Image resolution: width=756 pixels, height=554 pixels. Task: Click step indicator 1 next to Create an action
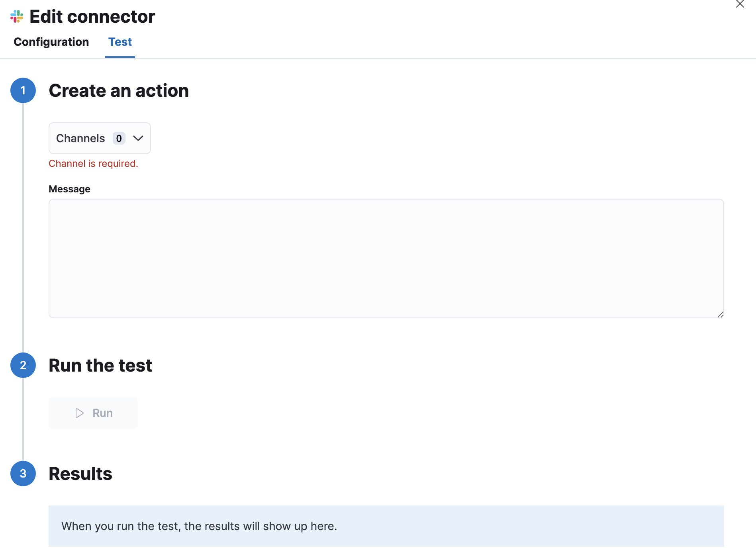pos(23,90)
